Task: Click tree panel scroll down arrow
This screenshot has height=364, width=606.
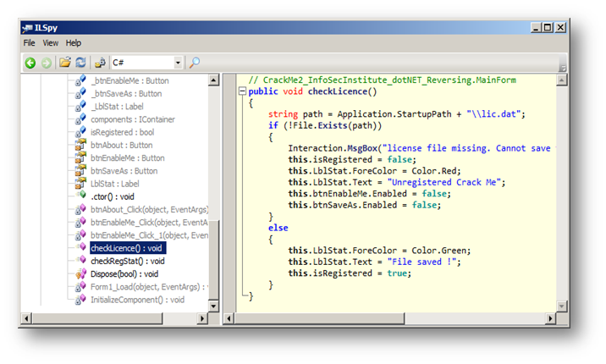Action: point(213,306)
